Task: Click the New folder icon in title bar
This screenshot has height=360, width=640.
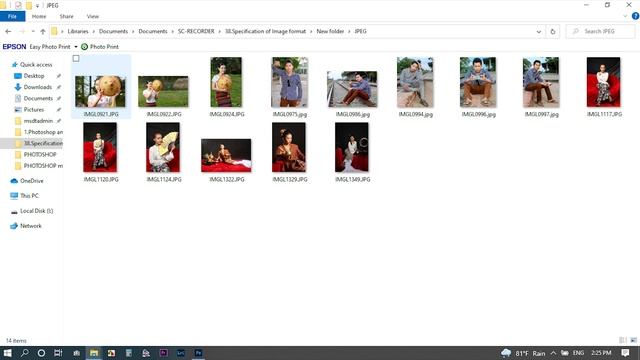Action: pos(29,5)
